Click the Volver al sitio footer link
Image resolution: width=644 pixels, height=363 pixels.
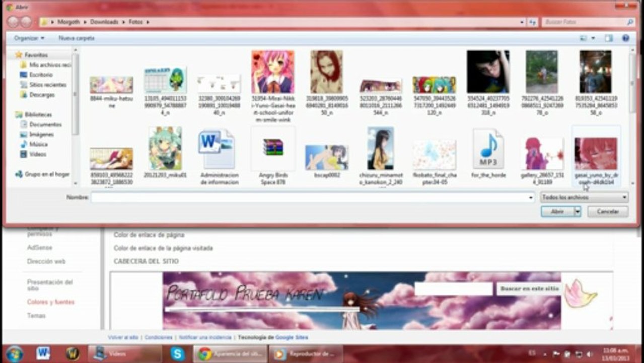click(x=123, y=337)
